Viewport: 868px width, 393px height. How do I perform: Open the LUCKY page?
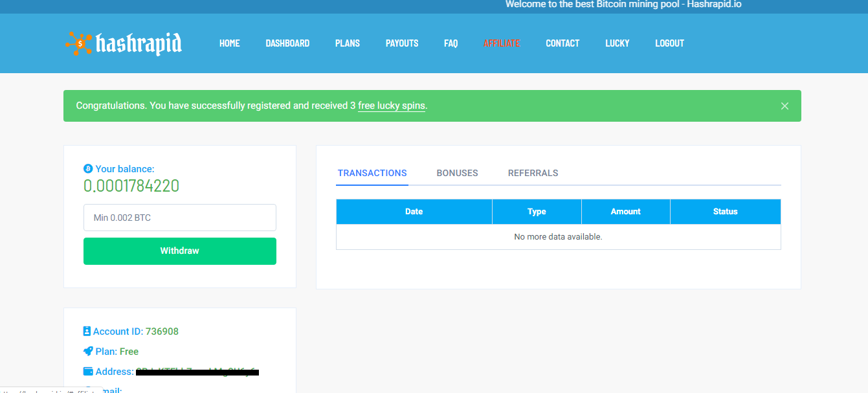(x=618, y=43)
